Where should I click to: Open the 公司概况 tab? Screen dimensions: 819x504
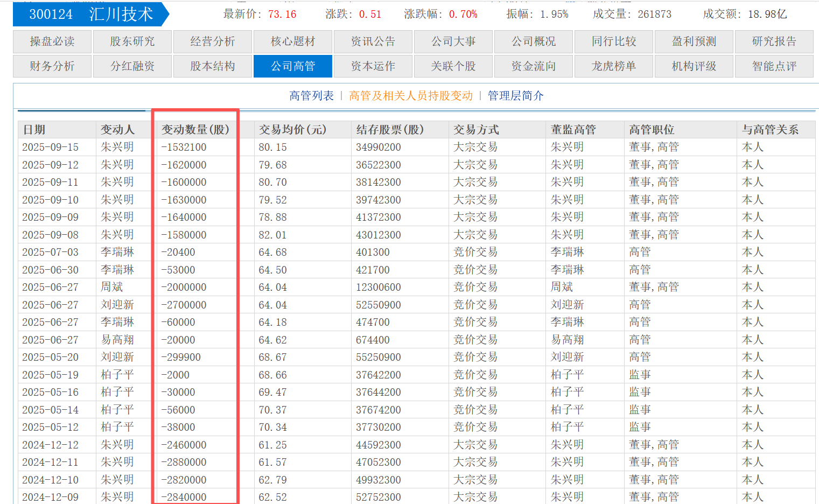(x=534, y=41)
